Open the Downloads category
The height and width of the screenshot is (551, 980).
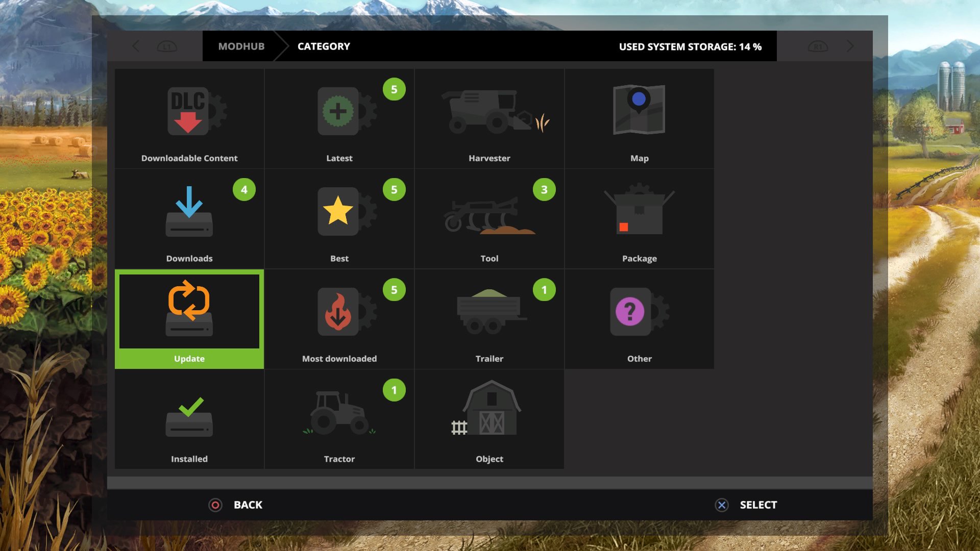[189, 212]
